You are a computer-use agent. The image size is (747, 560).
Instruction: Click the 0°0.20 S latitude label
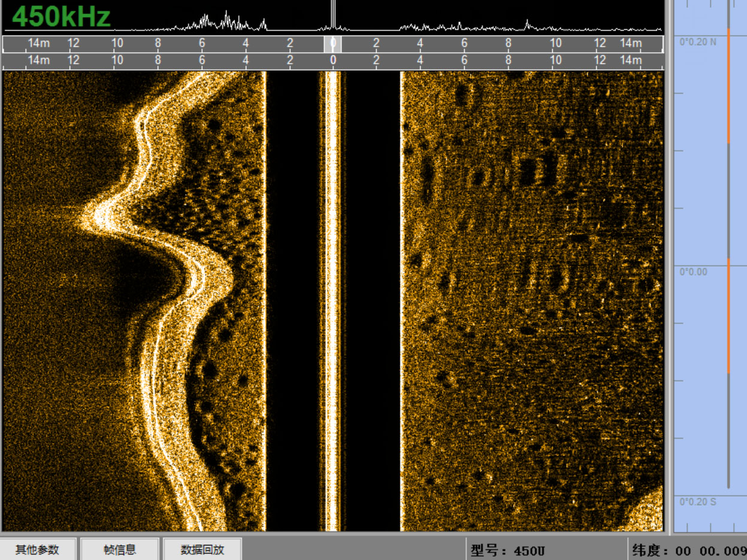(697, 502)
